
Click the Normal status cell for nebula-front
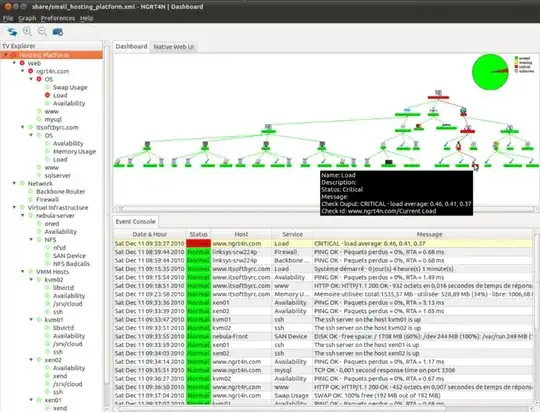pyautogui.click(x=198, y=336)
